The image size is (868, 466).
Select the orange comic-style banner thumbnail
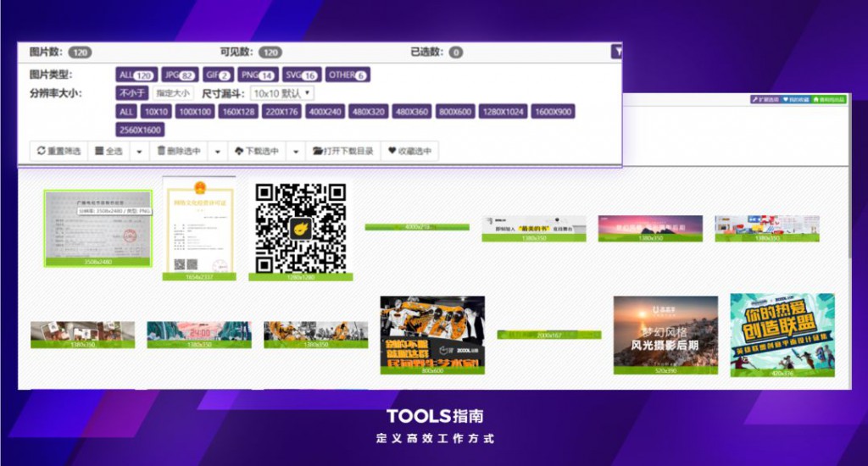coord(316,335)
